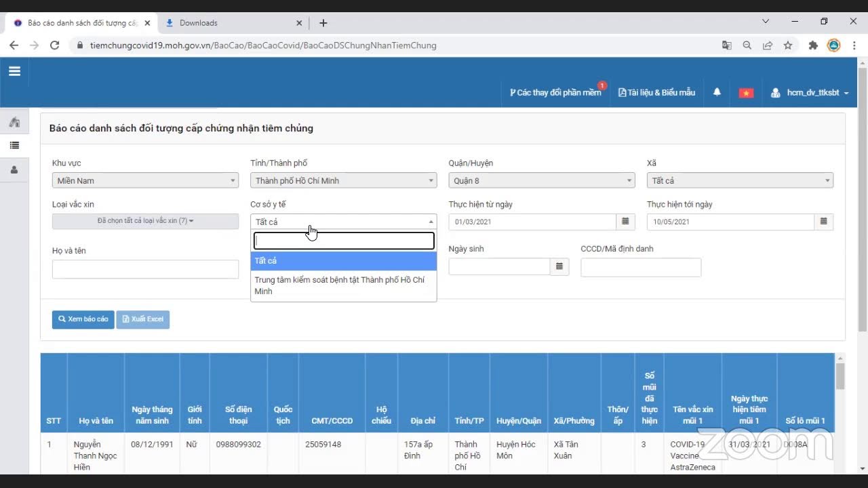Open 'Tài liệu & Biểu mẫu' link
868x488 pixels.
point(656,93)
